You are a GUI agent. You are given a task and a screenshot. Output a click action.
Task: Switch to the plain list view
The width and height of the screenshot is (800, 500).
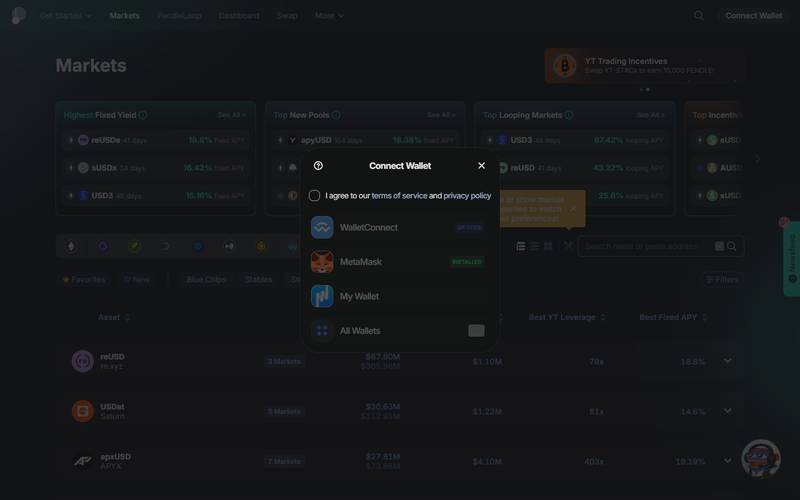click(x=534, y=246)
